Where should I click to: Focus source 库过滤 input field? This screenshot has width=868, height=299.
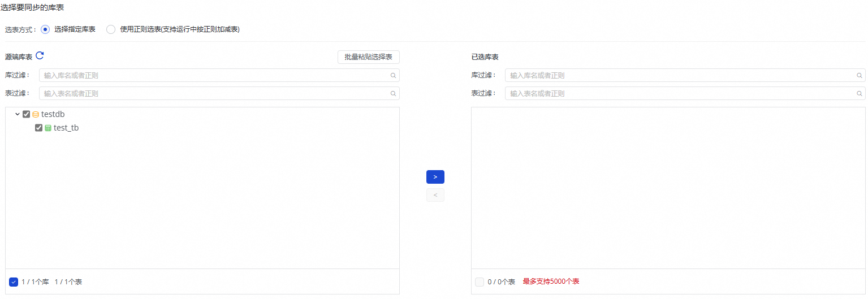pyautogui.click(x=219, y=75)
